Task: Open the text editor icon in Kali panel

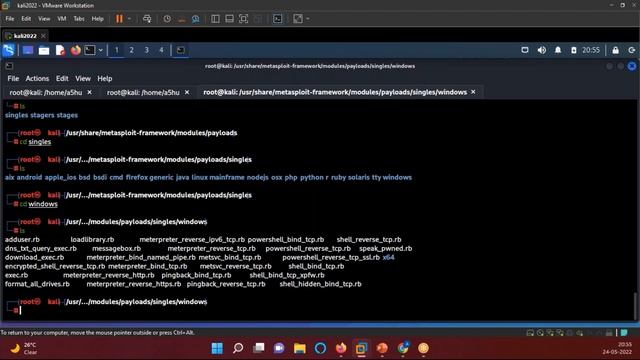Action: point(60,50)
